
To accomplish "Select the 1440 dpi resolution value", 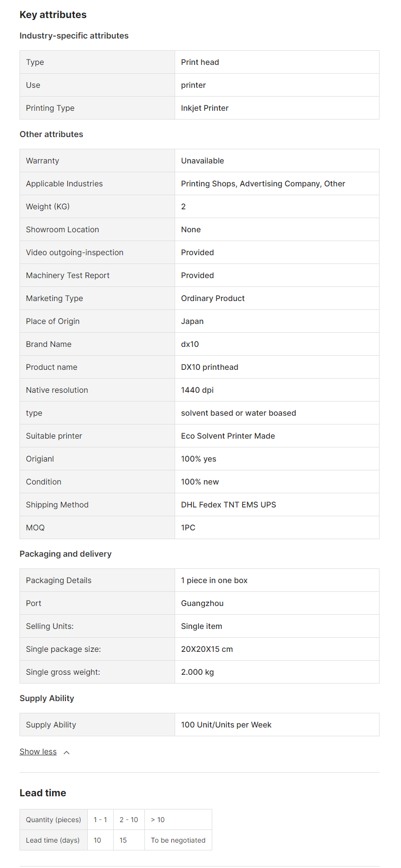I will pyautogui.click(x=197, y=390).
